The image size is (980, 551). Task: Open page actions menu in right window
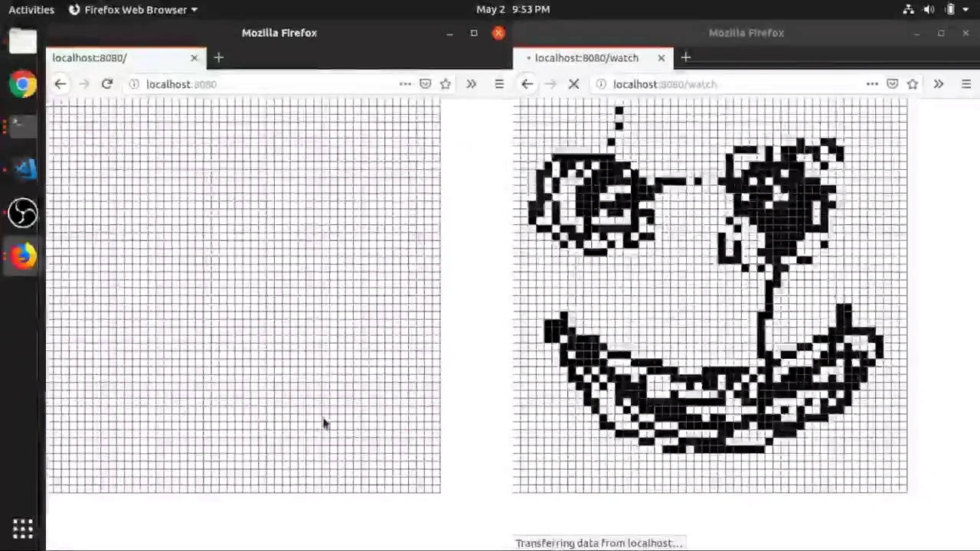point(872,84)
